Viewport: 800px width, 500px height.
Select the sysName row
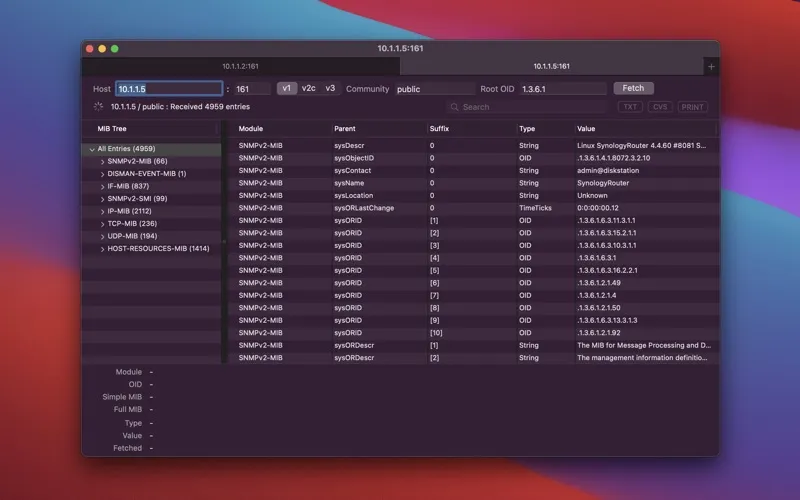(474, 183)
